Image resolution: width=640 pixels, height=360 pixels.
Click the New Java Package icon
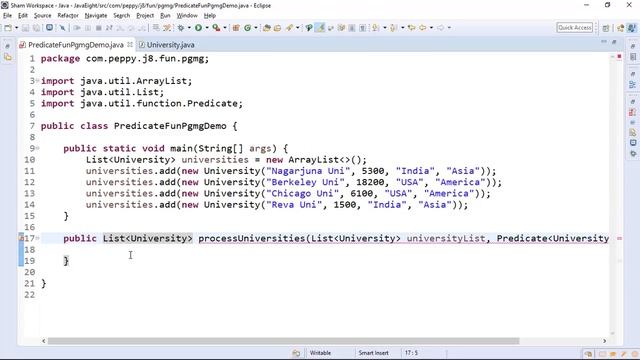point(236,28)
